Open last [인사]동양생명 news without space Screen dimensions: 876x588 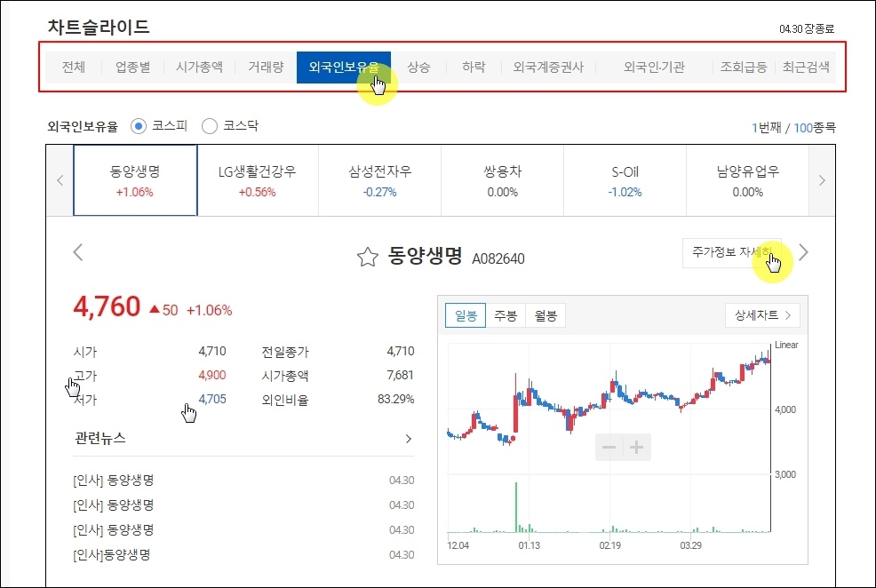(x=112, y=555)
